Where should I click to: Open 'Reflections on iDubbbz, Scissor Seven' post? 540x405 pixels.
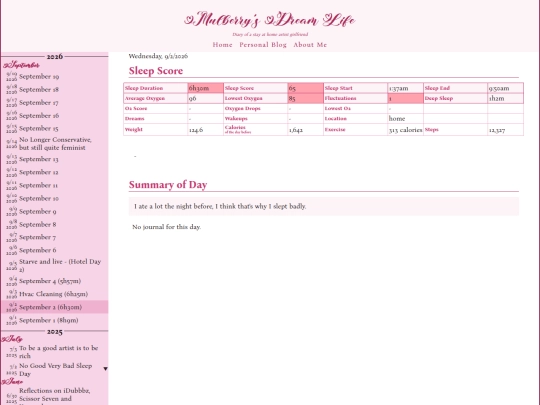pyautogui.click(x=54, y=395)
